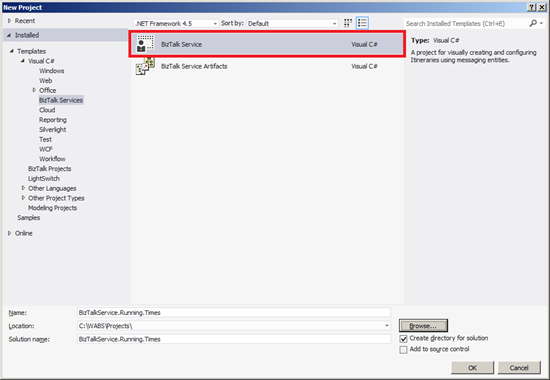
Task: Open the Location path dropdown arrow
Action: tap(387, 326)
